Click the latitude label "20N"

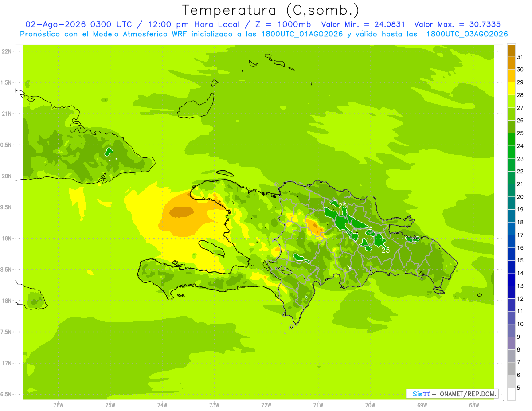pos(7,176)
